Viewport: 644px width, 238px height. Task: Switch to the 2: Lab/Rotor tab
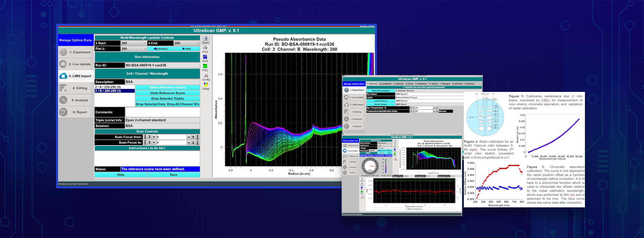point(385,84)
